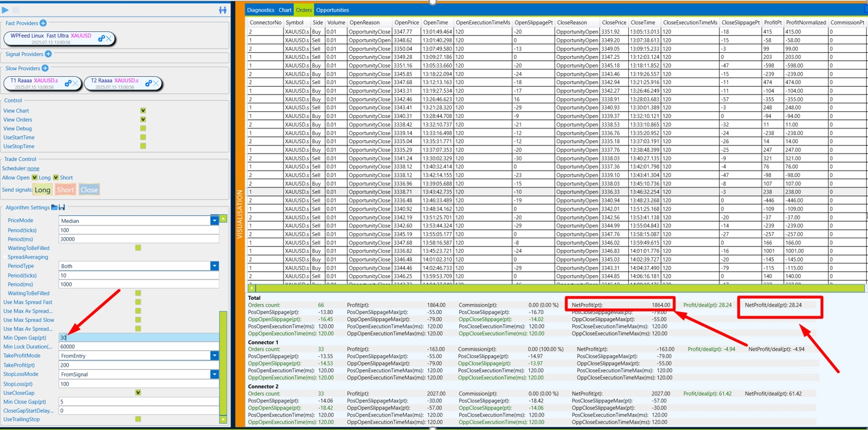Send a Short signal
The height and width of the screenshot is (430, 868).
[65, 190]
